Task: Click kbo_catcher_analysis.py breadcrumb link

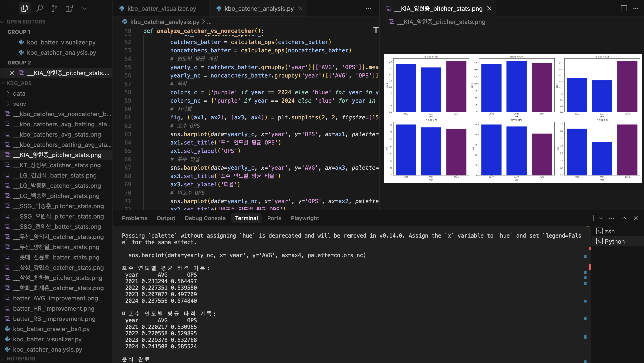Action: point(165,22)
